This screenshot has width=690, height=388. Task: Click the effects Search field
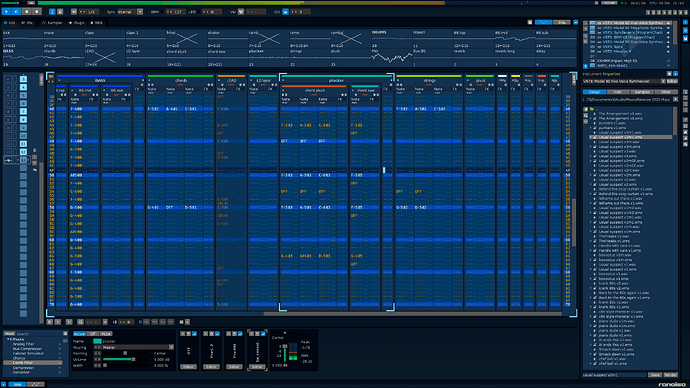[x=40, y=334]
